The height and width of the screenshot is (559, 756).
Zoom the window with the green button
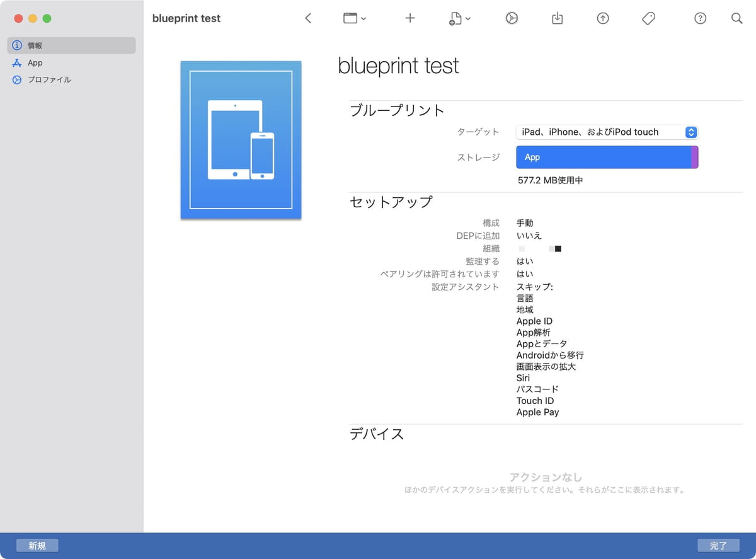click(x=47, y=18)
